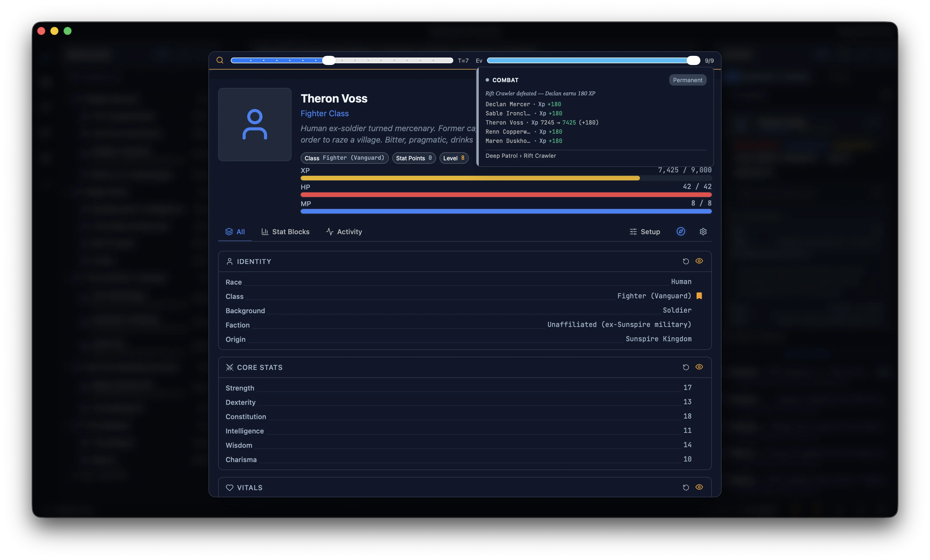930x560 pixels.
Task: Click the search magnifier icon
Action: pyautogui.click(x=220, y=60)
